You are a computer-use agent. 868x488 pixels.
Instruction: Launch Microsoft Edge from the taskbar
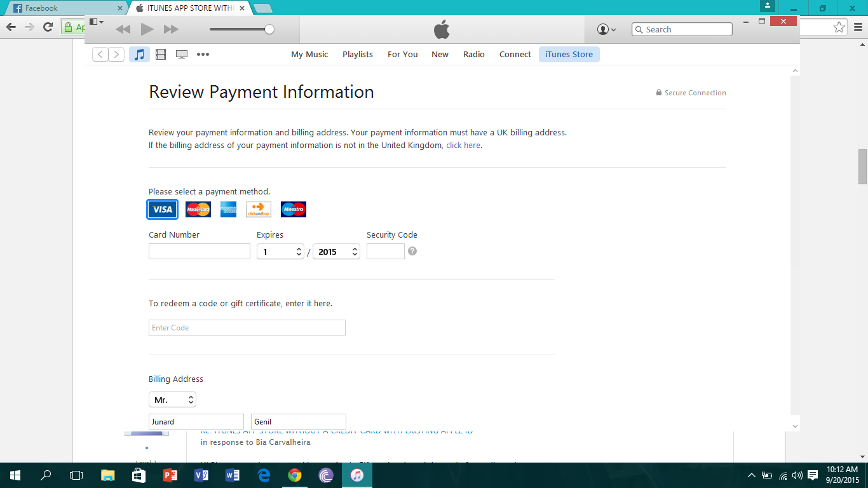point(263,475)
